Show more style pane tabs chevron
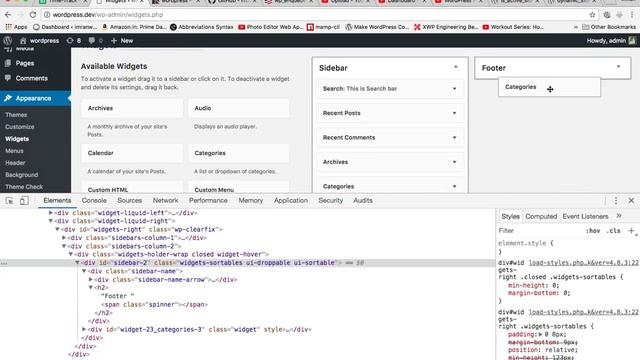The width and height of the screenshot is (640, 360). coord(619,216)
